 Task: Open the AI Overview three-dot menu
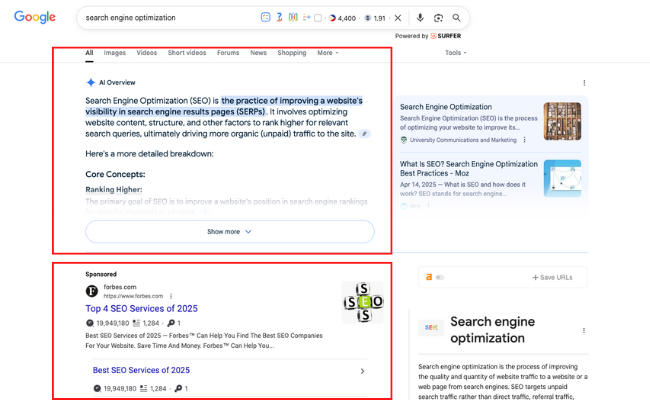click(584, 83)
